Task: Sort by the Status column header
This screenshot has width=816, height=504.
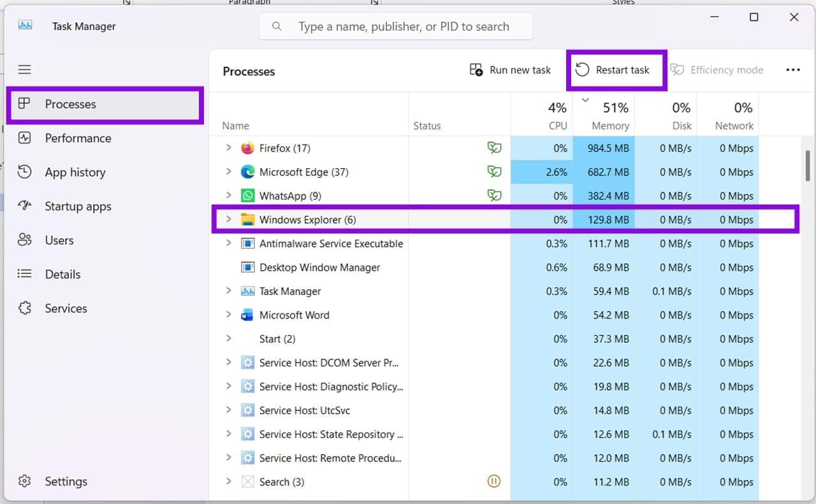Action: [x=459, y=114]
